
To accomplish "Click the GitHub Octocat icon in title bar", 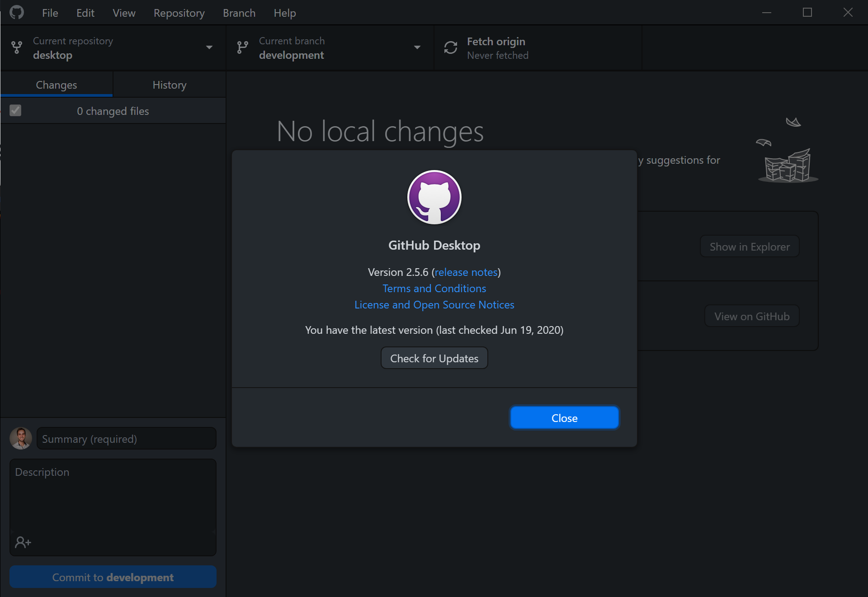I will (x=17, y=12).
